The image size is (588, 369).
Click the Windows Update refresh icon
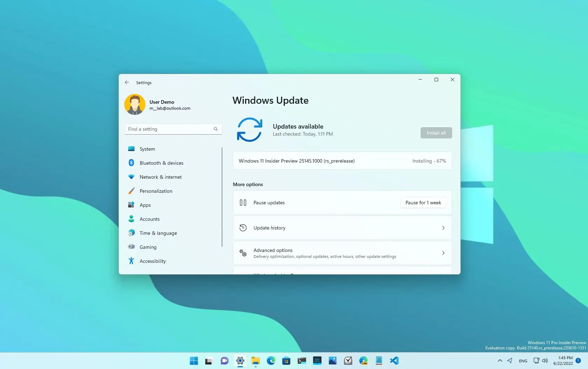click(249, 130)
